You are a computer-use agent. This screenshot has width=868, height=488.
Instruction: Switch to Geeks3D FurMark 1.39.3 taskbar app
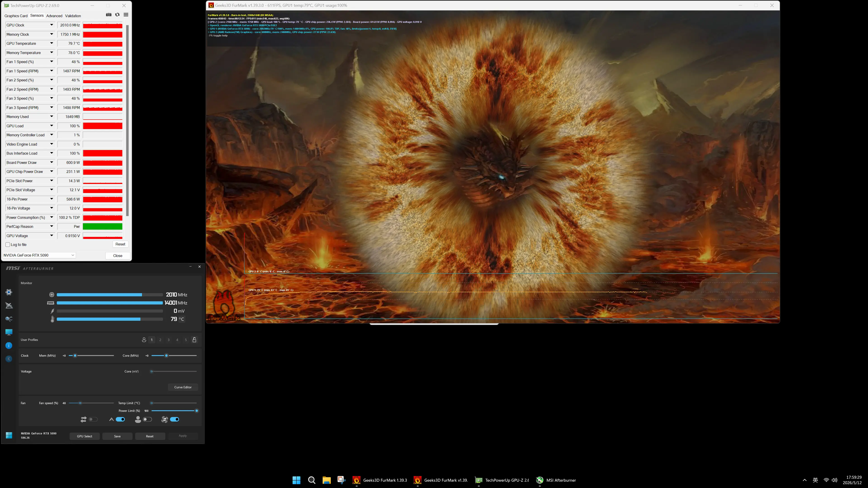tap(380, 480)
